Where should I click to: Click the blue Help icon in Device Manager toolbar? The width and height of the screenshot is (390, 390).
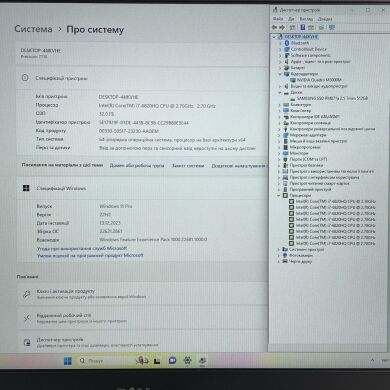(303, 27)
